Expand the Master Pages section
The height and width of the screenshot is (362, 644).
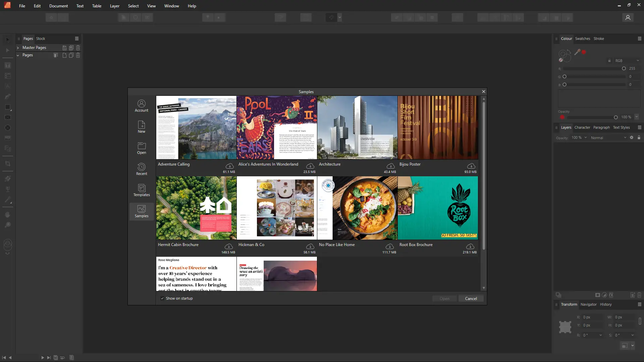(18, 48)
